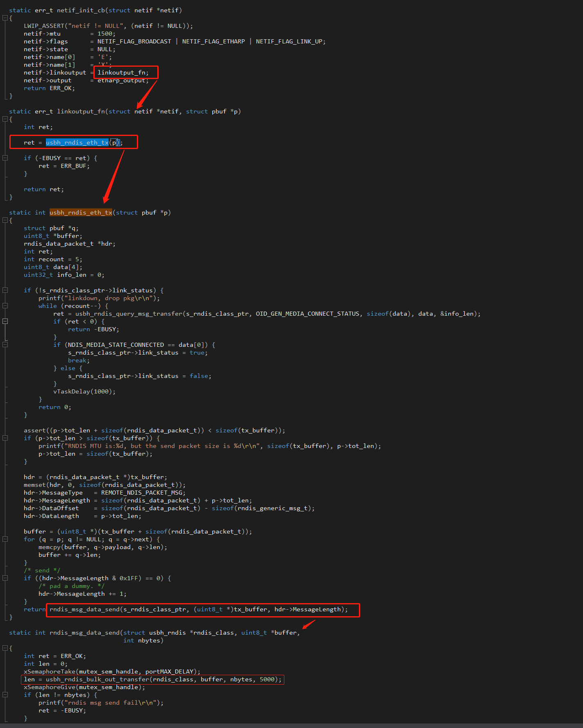Click the "rndis msg send fail" printf string
This screenshot has width=583, height=728.
tap(110, 703)
